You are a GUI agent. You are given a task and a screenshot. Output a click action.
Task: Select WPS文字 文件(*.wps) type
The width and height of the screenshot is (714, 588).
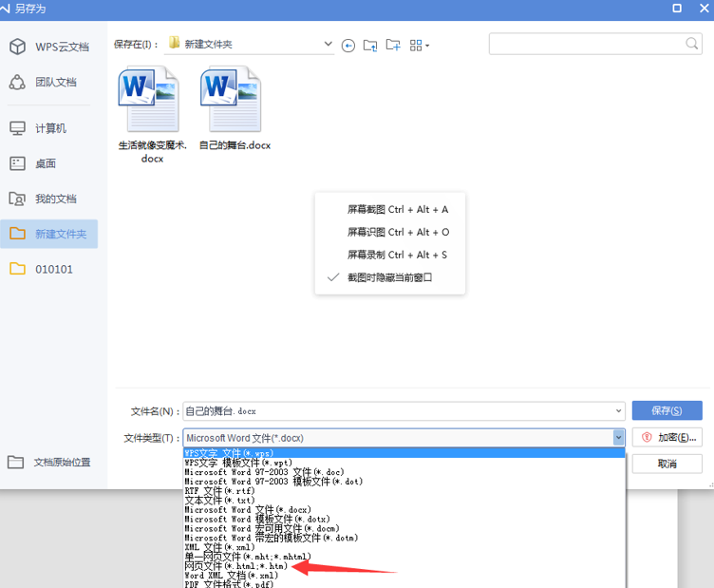404,453
